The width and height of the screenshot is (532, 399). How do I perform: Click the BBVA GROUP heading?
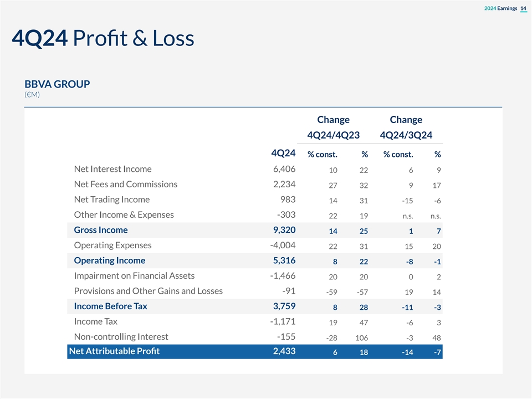tap(57, 84)
